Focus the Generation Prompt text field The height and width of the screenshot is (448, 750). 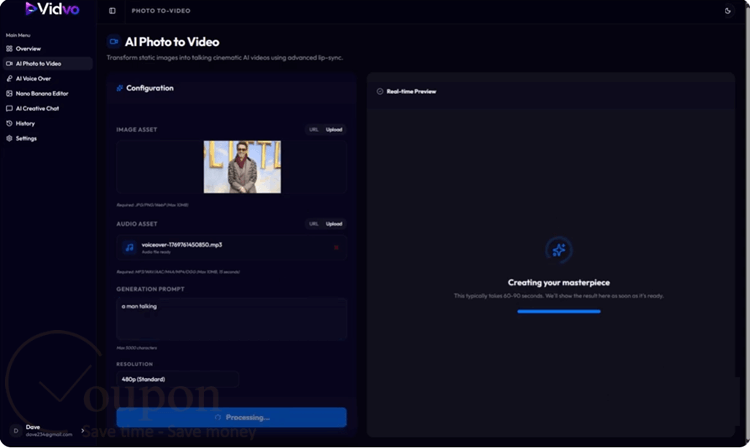pos(232,319)
